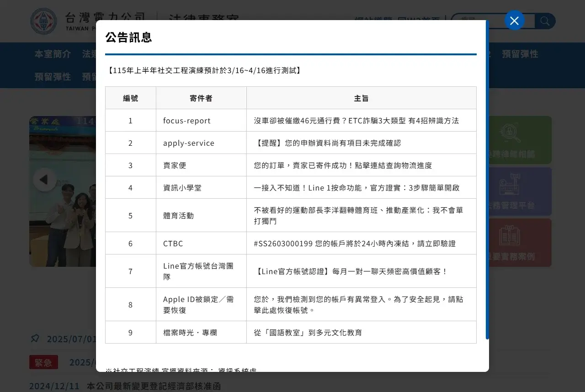Image resolution: width=585 pixels, height=392 pixels.
Task: Select sender cell 資訊小學堂
Action: point(201,188)
